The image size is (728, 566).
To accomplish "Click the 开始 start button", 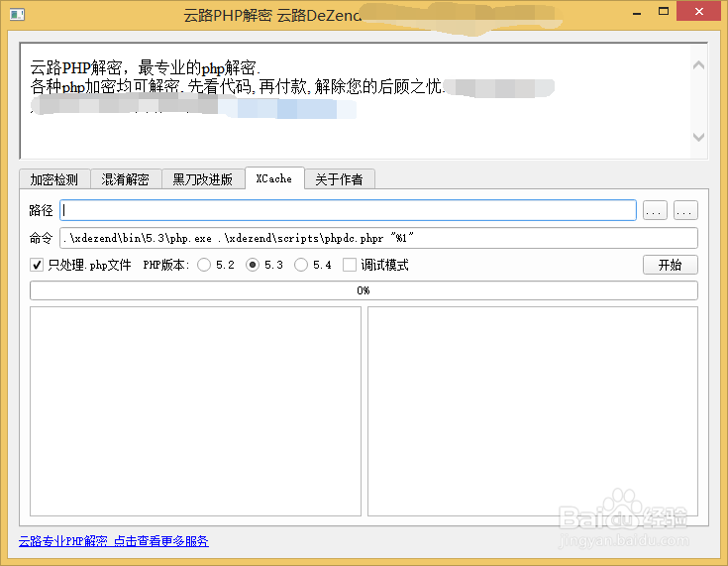I will (x=670, y=265).
